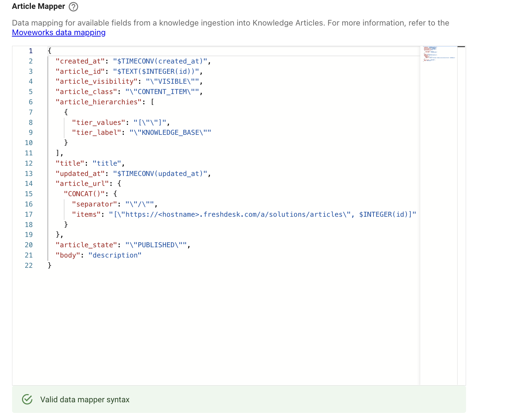Click the editor vertical scrollbar
Screen dimensions: 515x420
(x=461, y=215)
